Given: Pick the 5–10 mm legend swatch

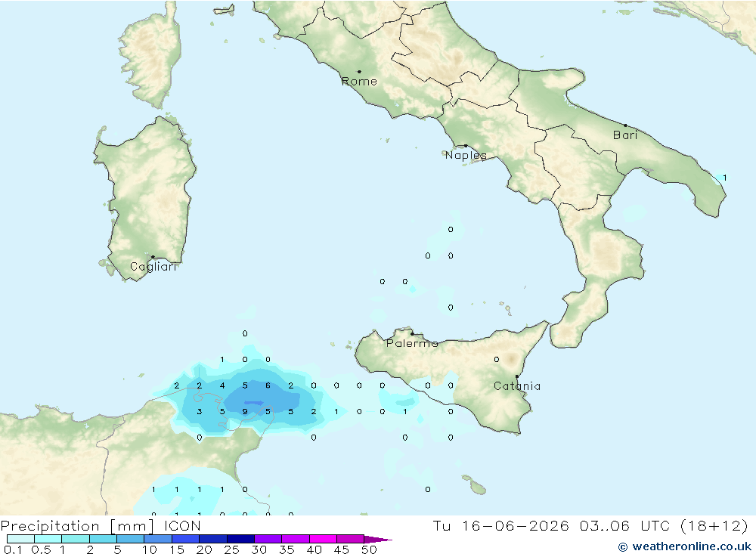Looking at the screenshot, I should click(x=131, y=539).
